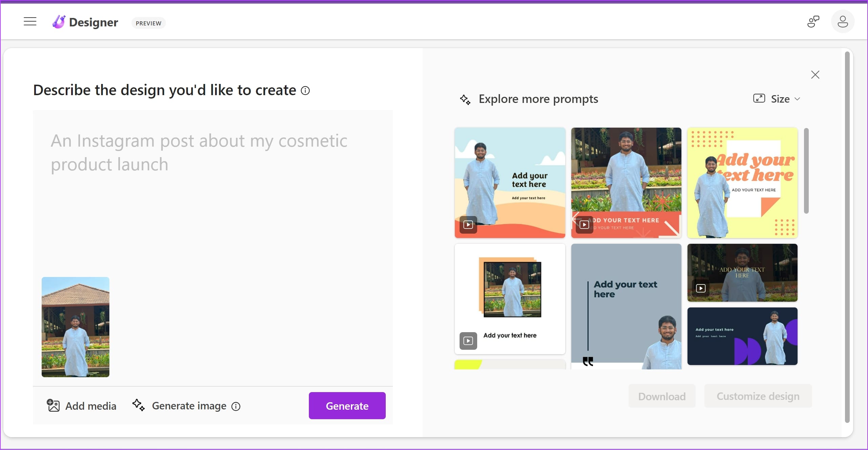Choose the yellow 'Add your text here' design
Screen dimensions: 868x450
742,183
